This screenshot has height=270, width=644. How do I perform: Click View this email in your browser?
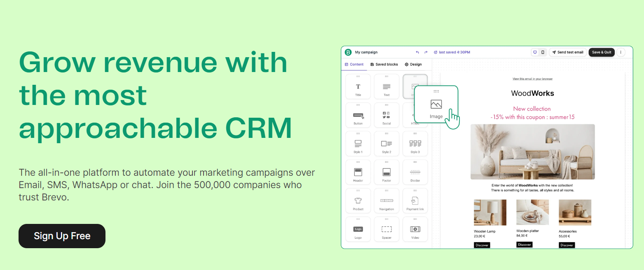coord(532,79)
